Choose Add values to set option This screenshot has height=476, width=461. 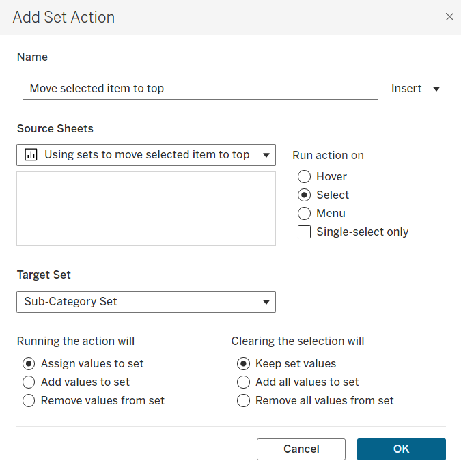coord(29,382)
